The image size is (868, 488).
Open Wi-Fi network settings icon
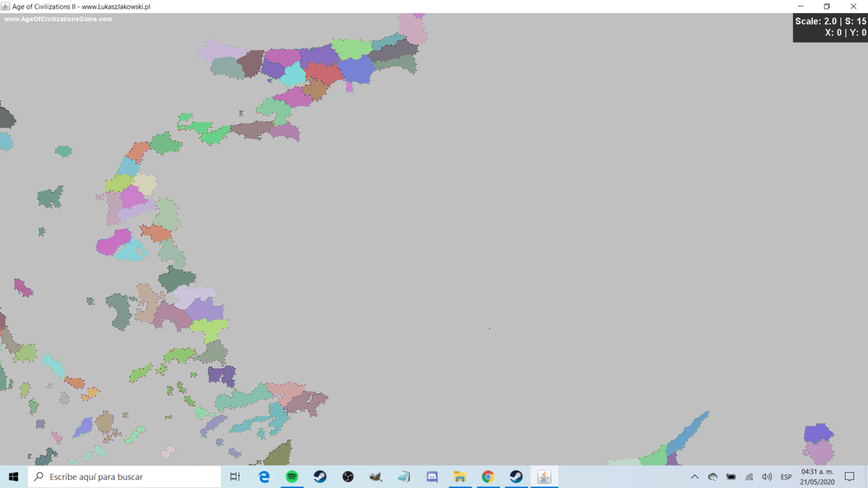pos(749,477)
